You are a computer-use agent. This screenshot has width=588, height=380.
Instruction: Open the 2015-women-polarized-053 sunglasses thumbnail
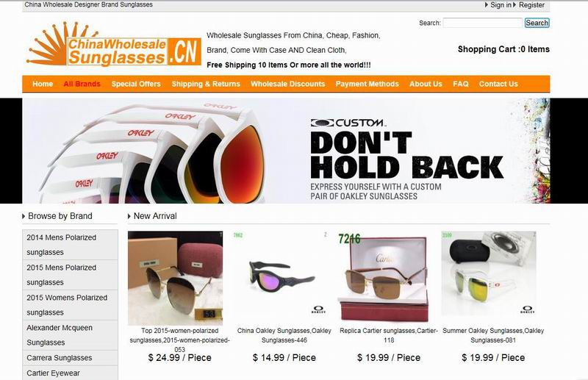click(175, 278)
